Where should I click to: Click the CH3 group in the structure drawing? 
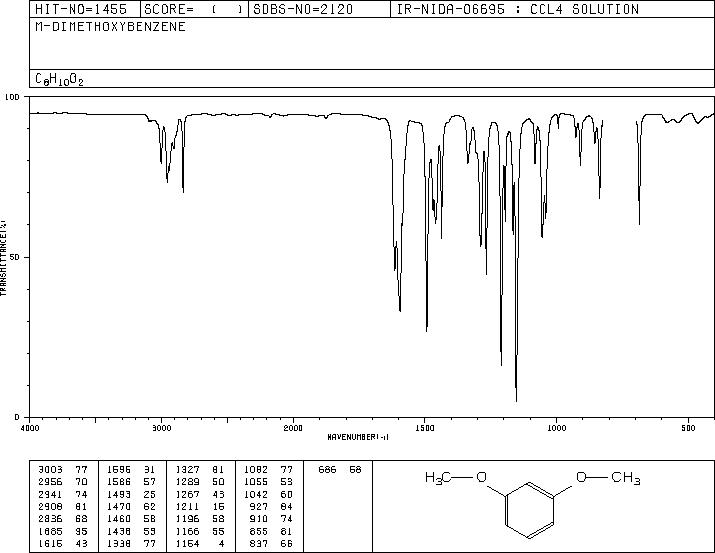pyautogui.click(x=626, y=478)
